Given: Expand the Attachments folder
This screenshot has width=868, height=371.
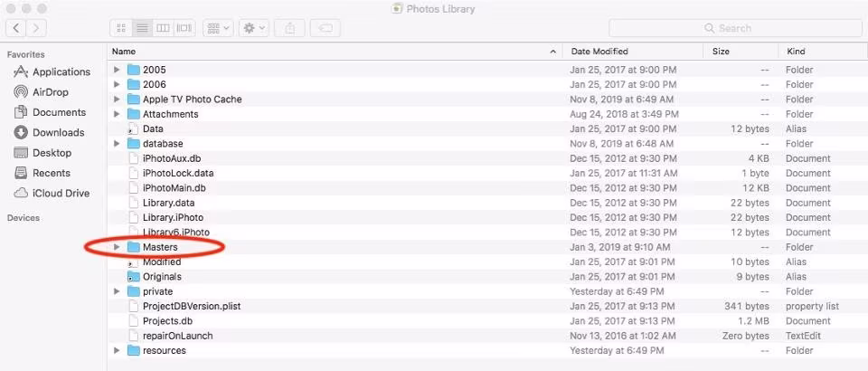Looking at the screenshot, I should point(117,114).
